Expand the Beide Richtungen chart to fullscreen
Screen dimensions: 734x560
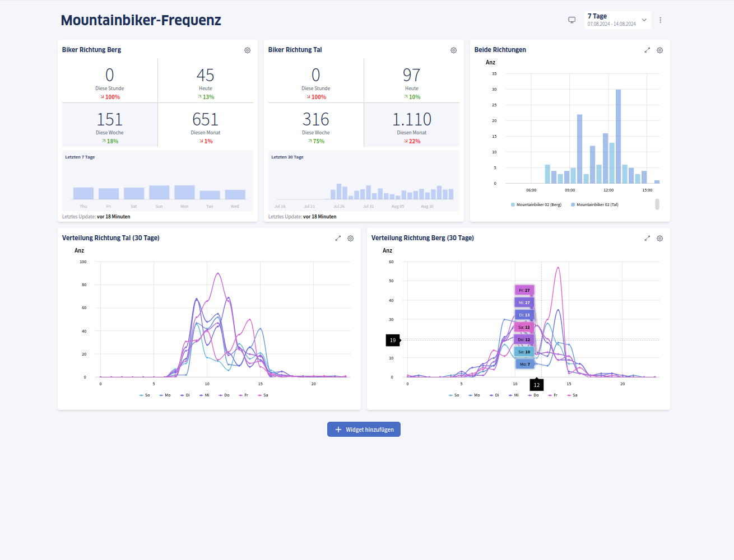(x=647, y=50)
